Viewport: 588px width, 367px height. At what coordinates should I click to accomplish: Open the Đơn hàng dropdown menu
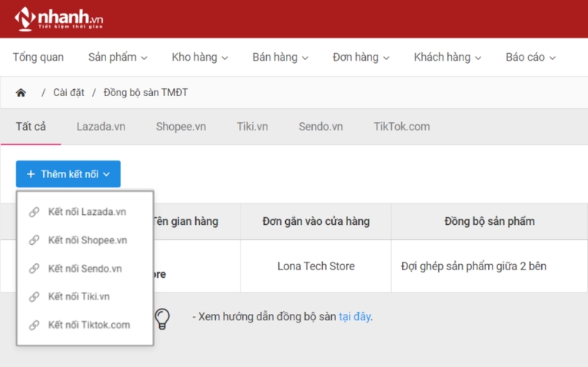point(360,58)
